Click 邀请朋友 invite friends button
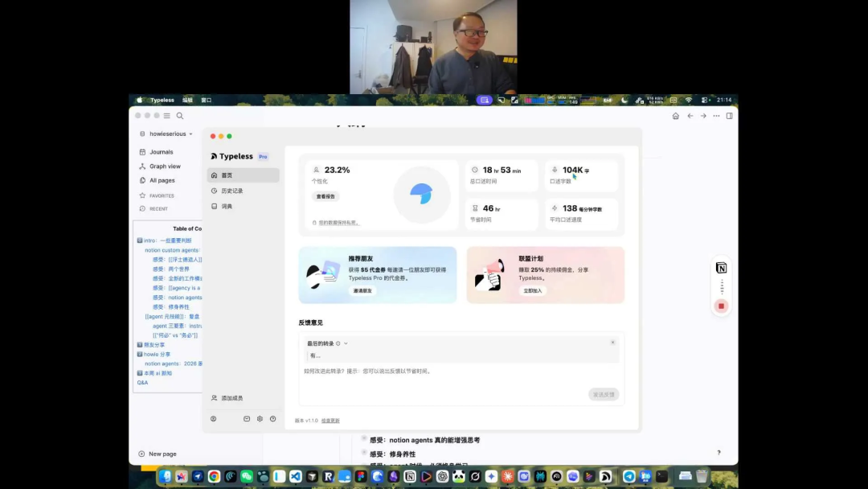The height and width of the screenshot is (489, 868). 362,290
